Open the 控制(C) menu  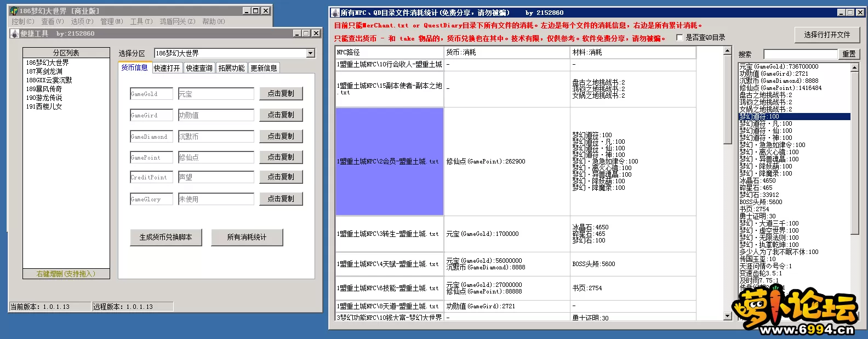(x=23, y=21)
